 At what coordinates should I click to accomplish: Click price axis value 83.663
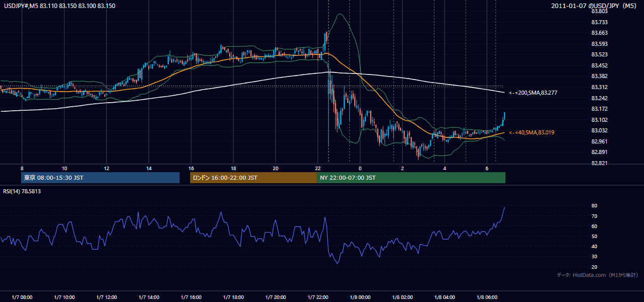pos(599,33)
